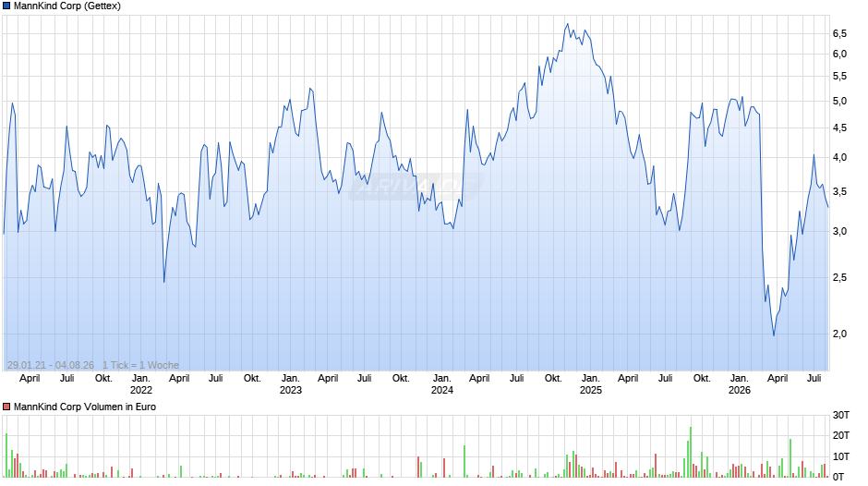The height and width of the screenshot is (486, 868).
Task: Click the Jan. 2022 time axis label
Action: click(x=141, y=384)
